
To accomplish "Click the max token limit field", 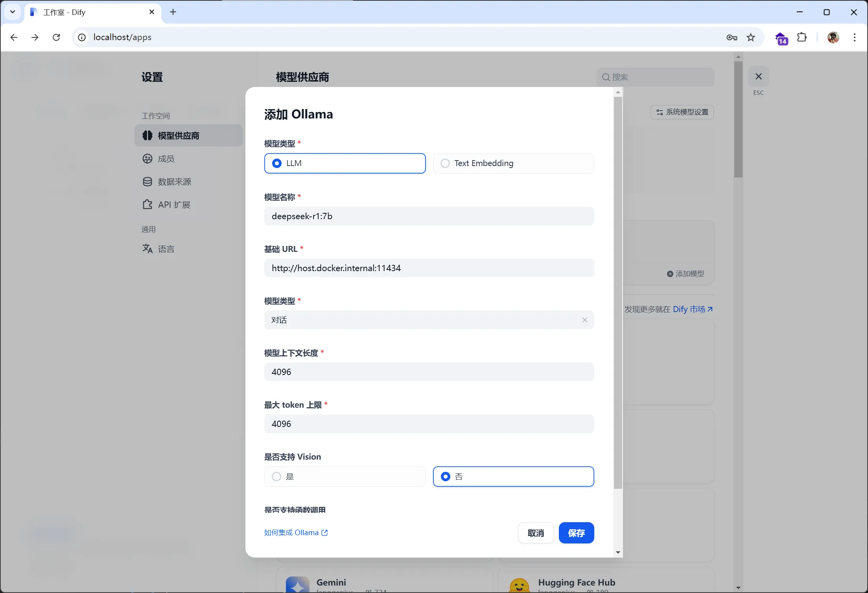I will (429, 424).
